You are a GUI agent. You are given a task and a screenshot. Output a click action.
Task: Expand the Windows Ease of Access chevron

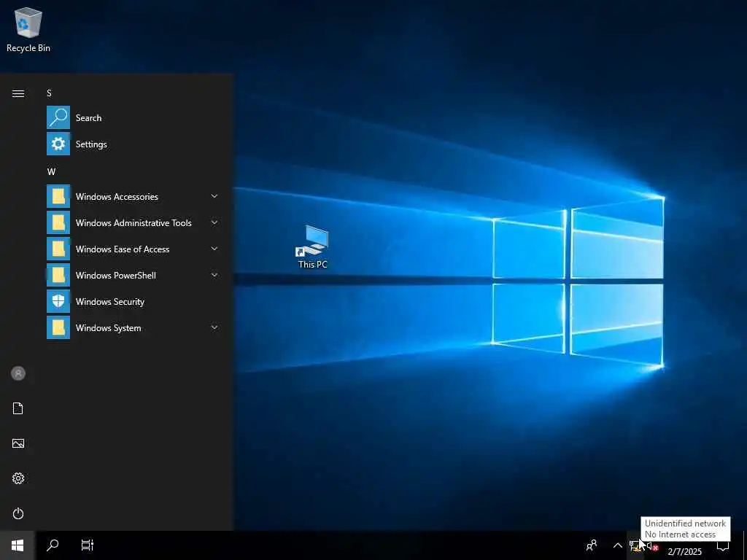(x=214, y=249)
